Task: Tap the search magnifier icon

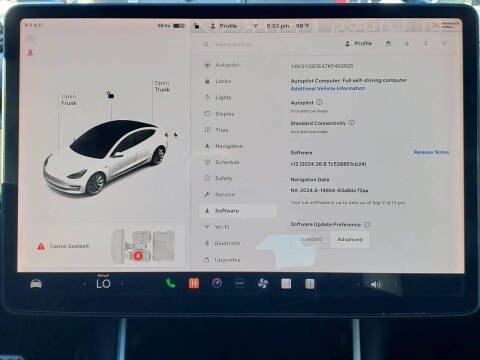Action: point(206,44)
